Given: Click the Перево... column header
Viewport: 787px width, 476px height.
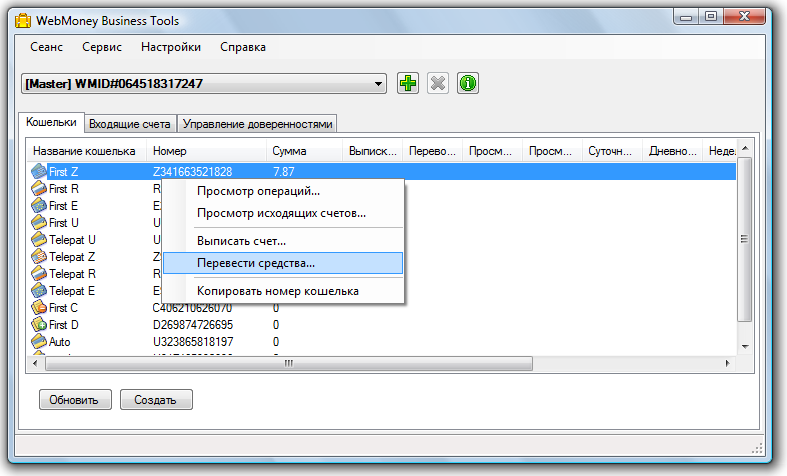Looking at the screenshot, I should click(432, 151).
